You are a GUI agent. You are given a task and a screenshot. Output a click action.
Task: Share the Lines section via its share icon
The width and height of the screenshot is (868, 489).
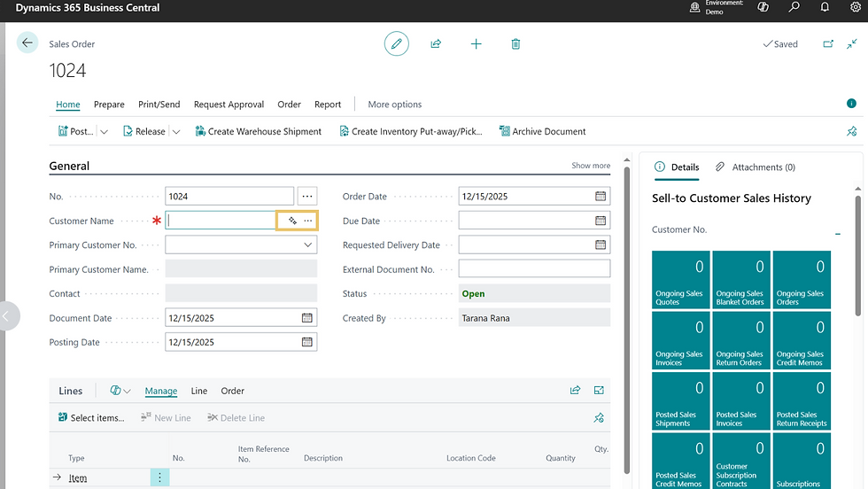[x=575, y=391]
